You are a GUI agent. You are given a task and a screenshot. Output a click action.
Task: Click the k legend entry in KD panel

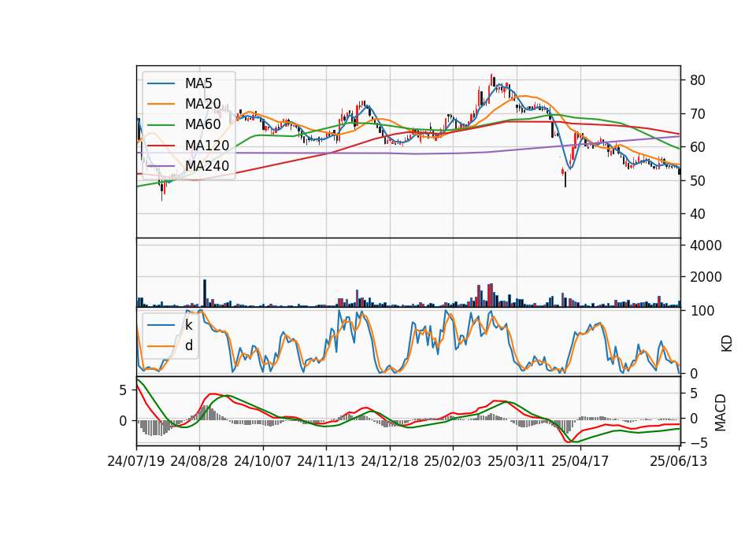coord(170,325)
